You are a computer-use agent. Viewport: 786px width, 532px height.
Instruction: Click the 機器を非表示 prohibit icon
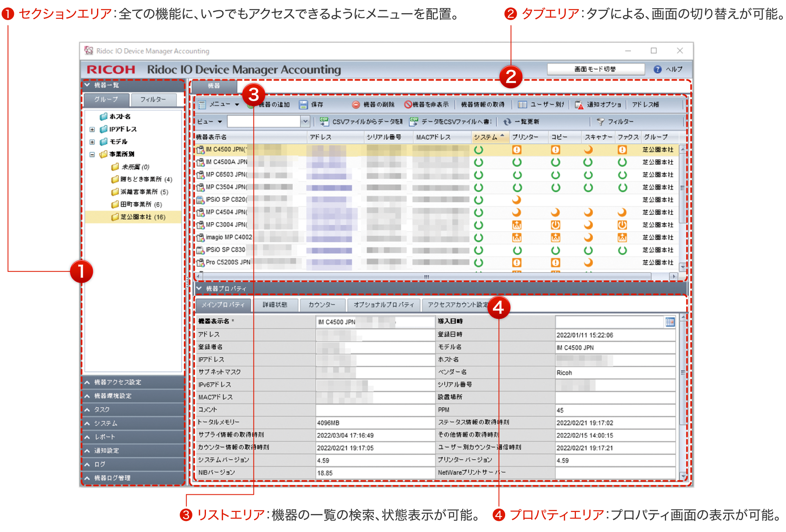(408, 105)
